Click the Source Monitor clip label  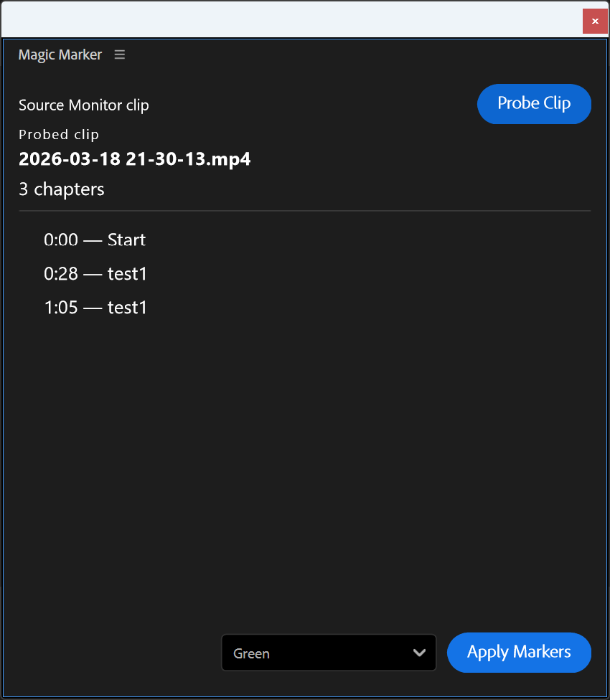[83, 105]
